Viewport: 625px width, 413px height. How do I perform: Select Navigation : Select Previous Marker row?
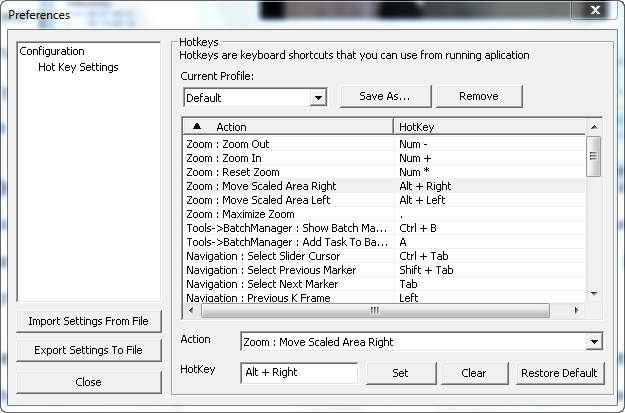385,270
